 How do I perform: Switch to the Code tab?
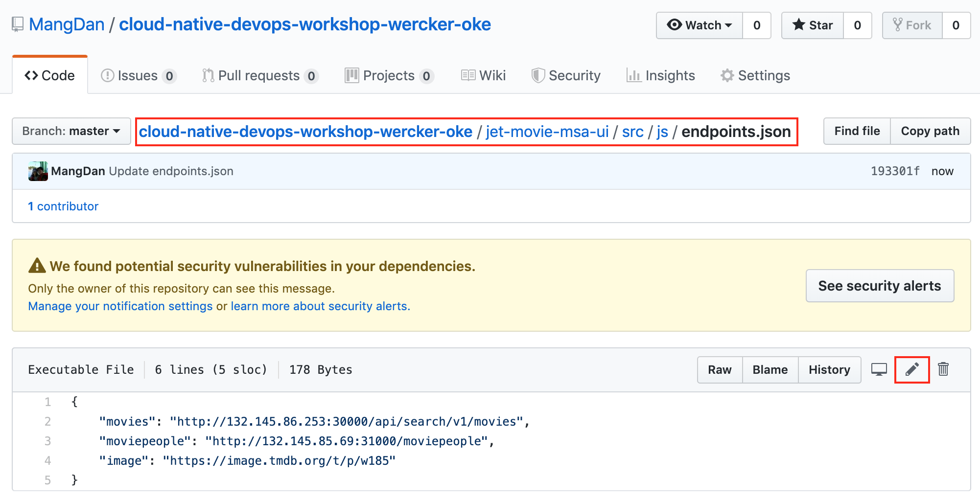click(50, 75)
